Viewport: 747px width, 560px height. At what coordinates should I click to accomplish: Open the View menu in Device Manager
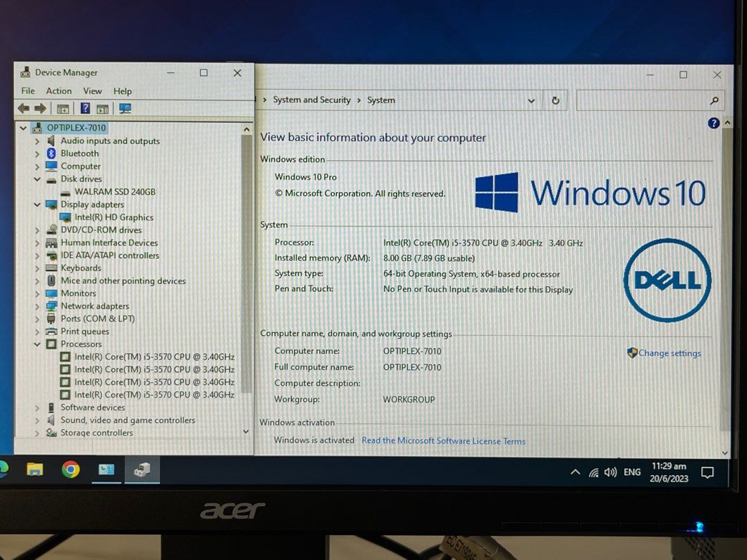pyautogui.click(x=93, y=91)
